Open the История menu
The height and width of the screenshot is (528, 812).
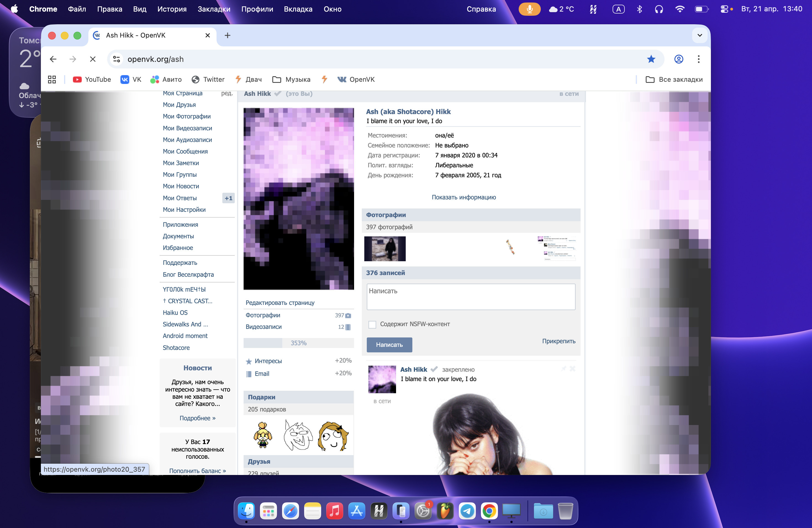pyautogui.click(x=172, y=9)
